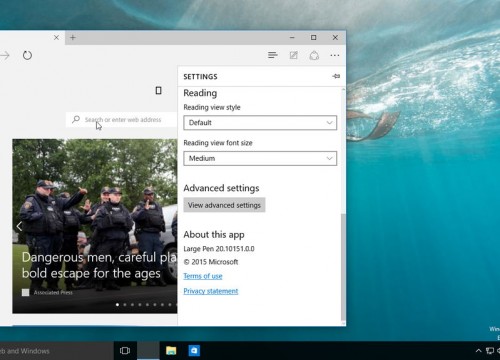Refresh the page with reload icon
Image resolution: width=500 pixels, height=360 pixels.
[27, 55]
